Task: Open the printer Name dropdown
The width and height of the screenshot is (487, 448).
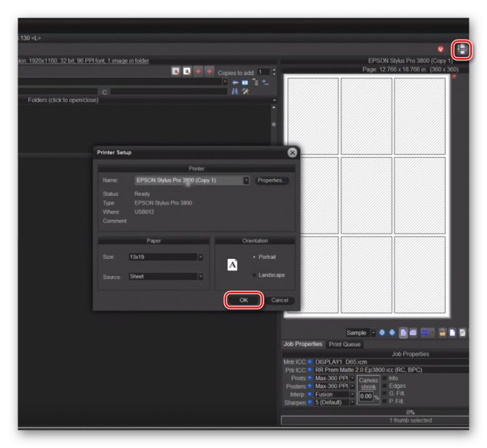Action: 246,180
